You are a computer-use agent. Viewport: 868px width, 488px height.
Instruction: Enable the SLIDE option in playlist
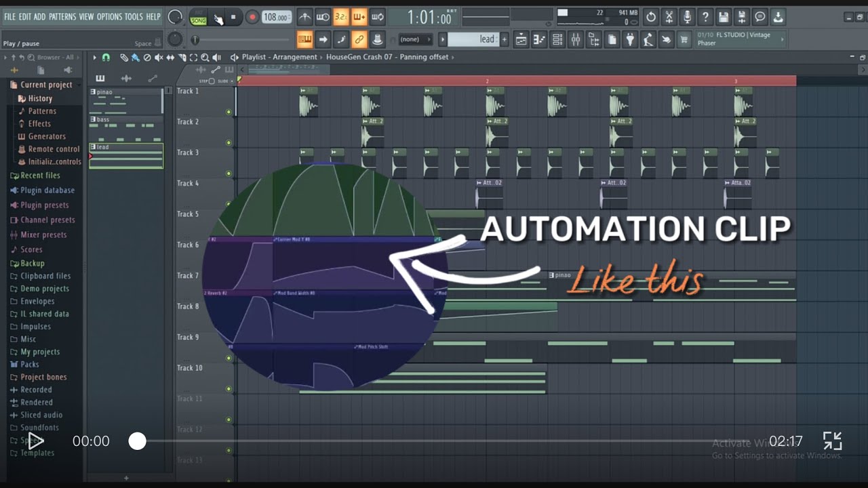pos(232,81)
